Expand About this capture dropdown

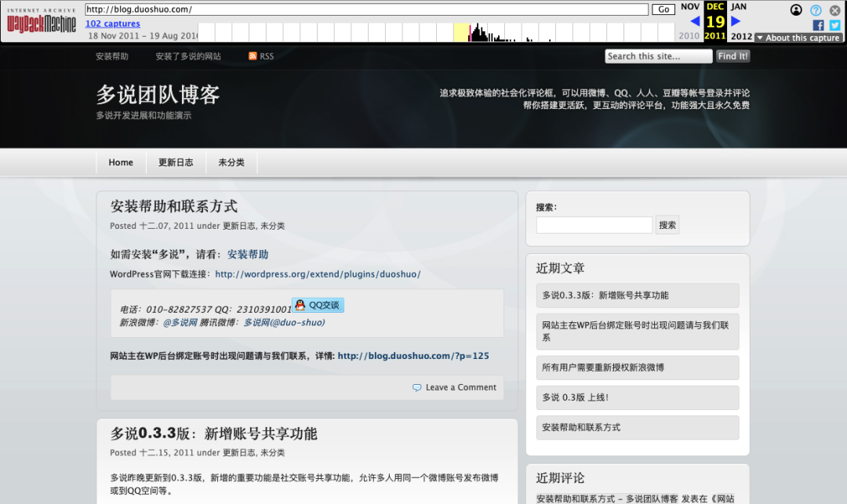coord(798,38)
